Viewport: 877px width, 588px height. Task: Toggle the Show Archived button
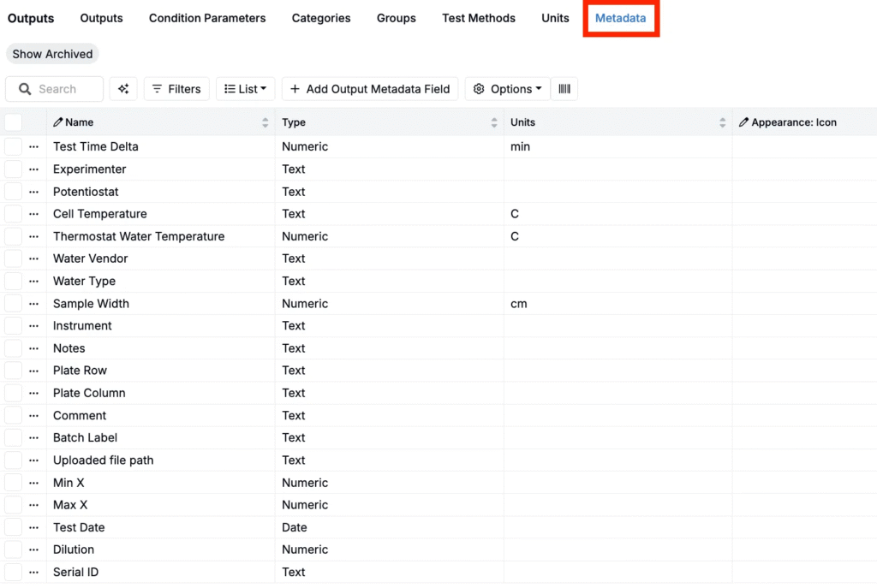coord(52,54)
